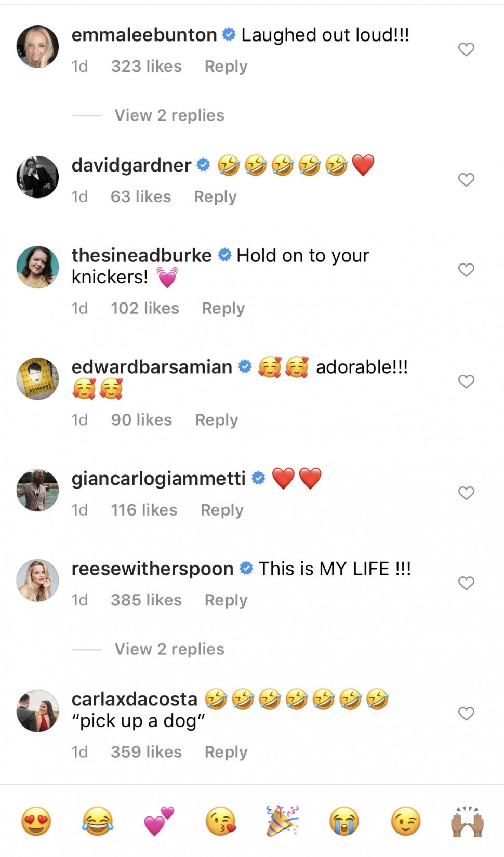Select the two pink hearts emoji

[x=159, y=821]
